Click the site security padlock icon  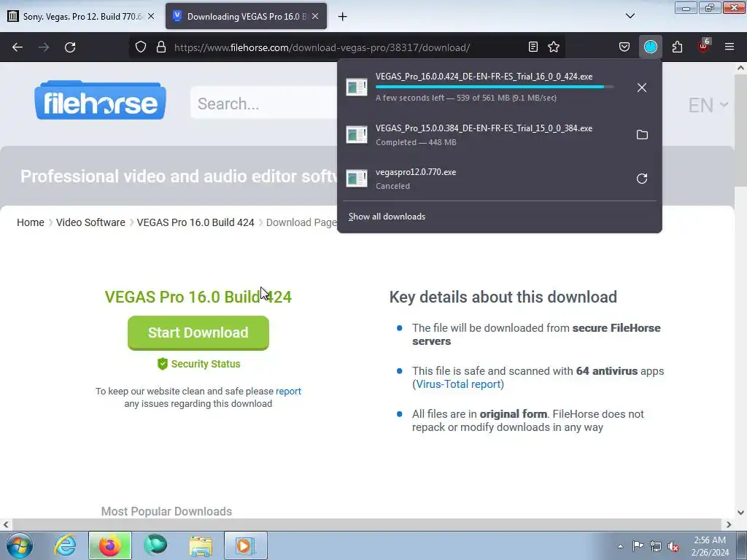tap(161, 47)
